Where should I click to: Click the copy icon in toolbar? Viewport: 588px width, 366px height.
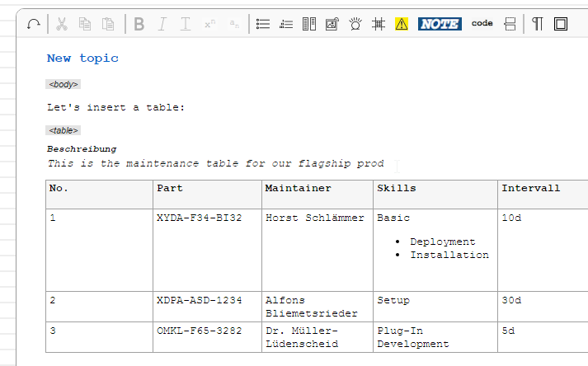coord(85,24)
